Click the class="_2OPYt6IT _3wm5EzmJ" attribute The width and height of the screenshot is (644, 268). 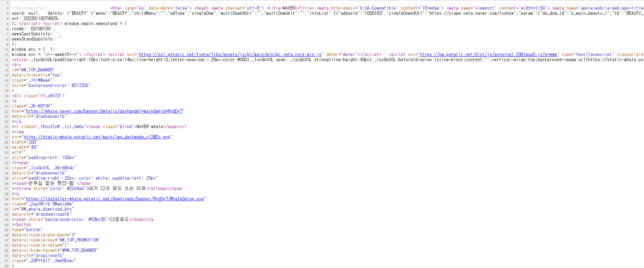coord(44,260)
